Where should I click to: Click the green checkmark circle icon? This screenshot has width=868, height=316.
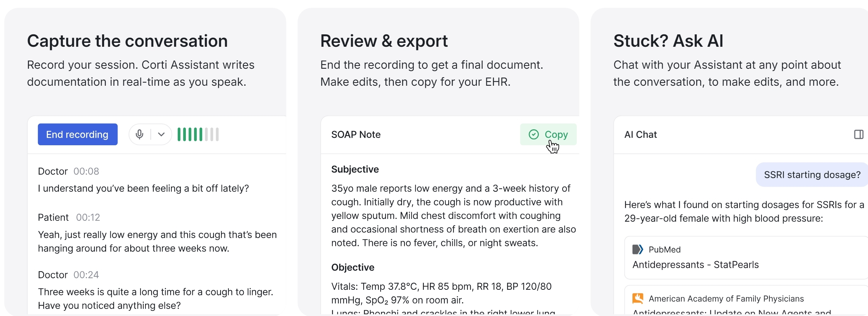pyautogui.click(x=533, y=134)
